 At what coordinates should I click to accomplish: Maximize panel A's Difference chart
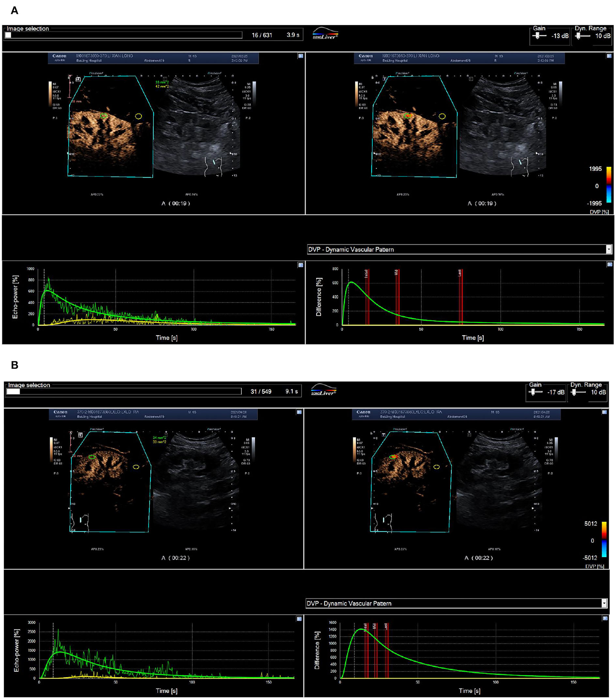coord(609,264)
